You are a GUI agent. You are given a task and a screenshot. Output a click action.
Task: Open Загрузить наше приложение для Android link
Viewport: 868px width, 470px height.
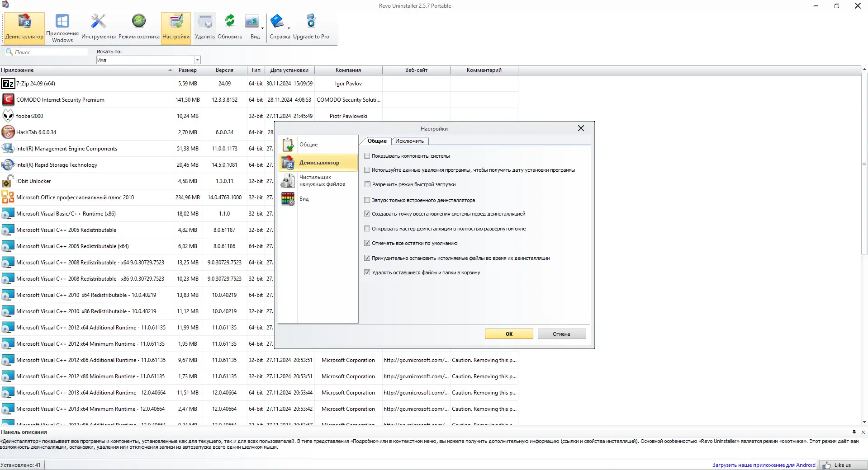click(x=764, y=465)
